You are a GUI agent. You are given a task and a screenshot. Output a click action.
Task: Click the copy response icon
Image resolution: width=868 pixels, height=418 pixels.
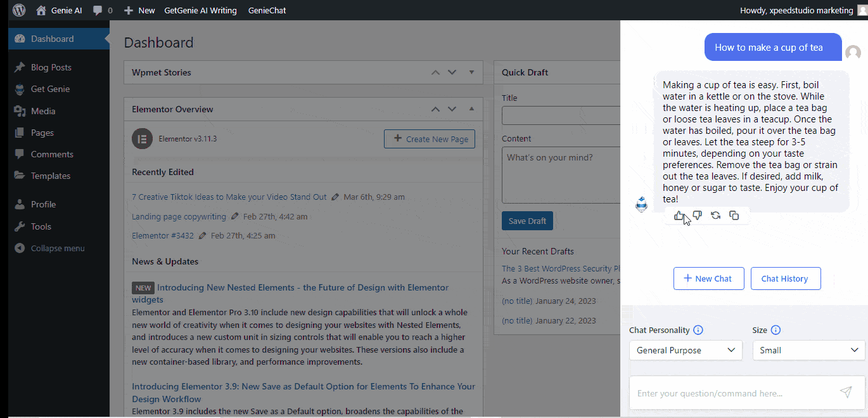[734, 216]
